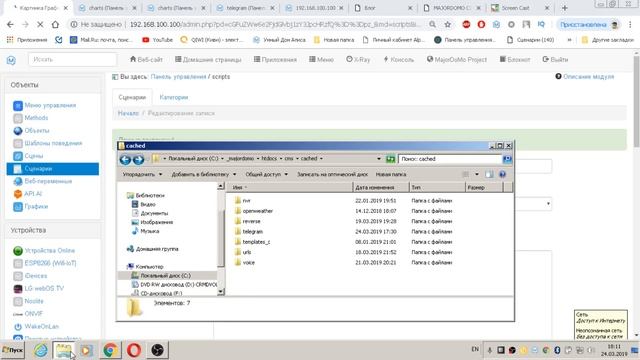This screenshot has width=640, height=360.
Task: Select the openweather folder
Action: pyautogui.click(x=258, y=211)
